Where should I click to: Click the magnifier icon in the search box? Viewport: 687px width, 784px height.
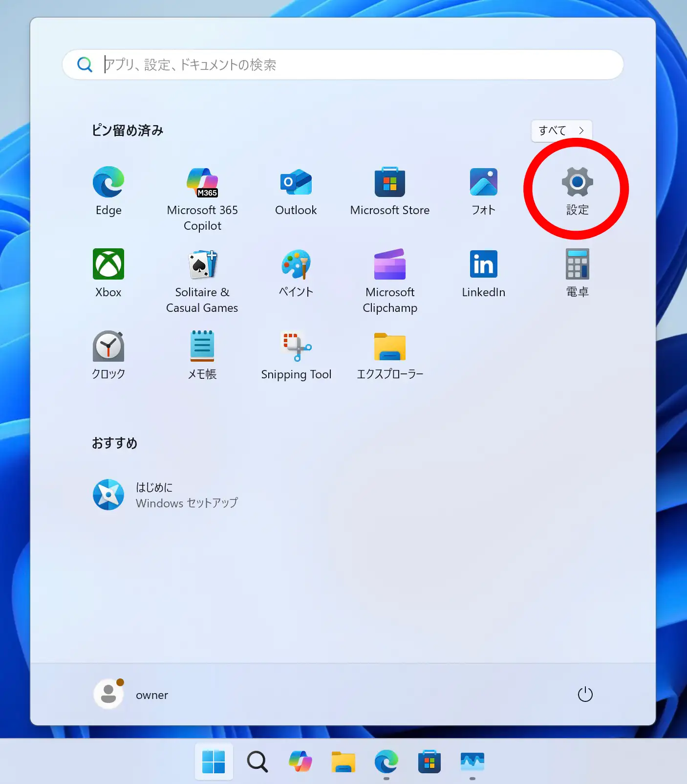[x=85, y=65]
